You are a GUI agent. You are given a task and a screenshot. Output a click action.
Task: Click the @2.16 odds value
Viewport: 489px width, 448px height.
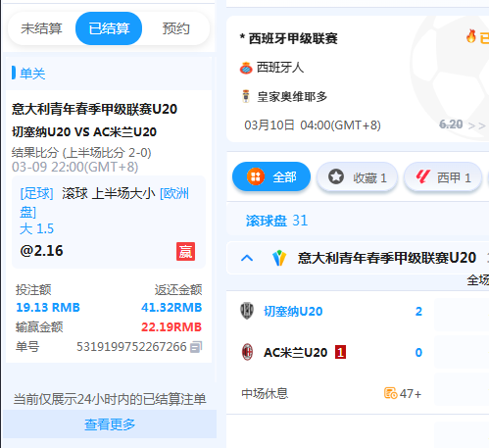tap(41, 251)
